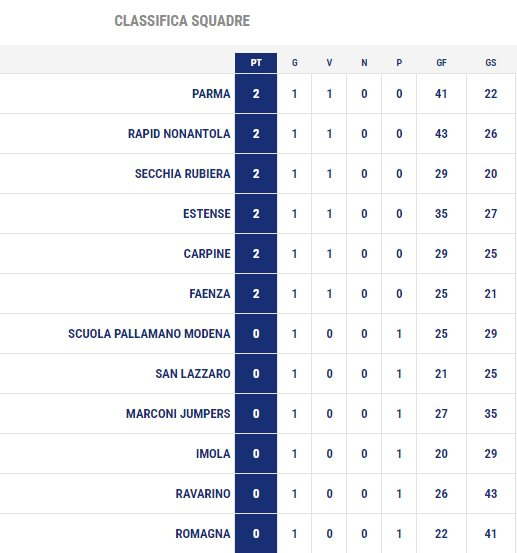
Task: Click the ROMAGNA team name
Action: (x=203, y=534)
